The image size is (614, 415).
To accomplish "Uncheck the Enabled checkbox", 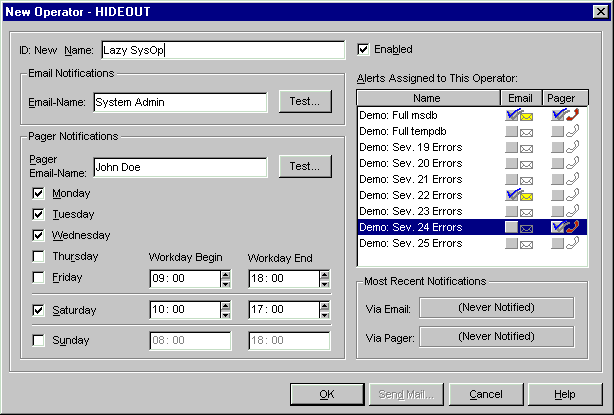I will pyautogui.click(x=364, y=49).
